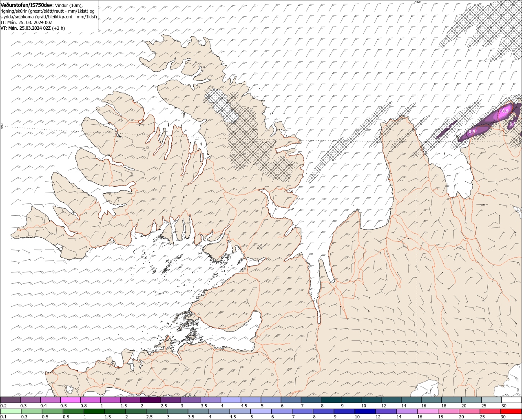Select the snow legend swatch between 12 and 14

(391, 400)
